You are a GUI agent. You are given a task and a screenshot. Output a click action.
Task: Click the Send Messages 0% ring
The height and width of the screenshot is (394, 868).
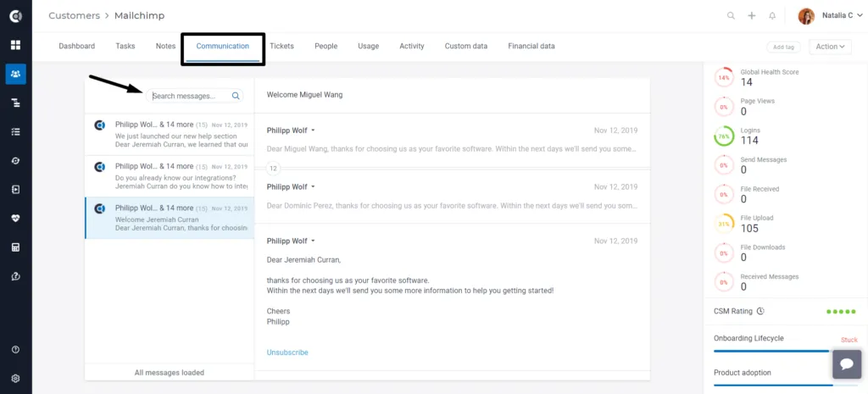(x=724, y=165)
